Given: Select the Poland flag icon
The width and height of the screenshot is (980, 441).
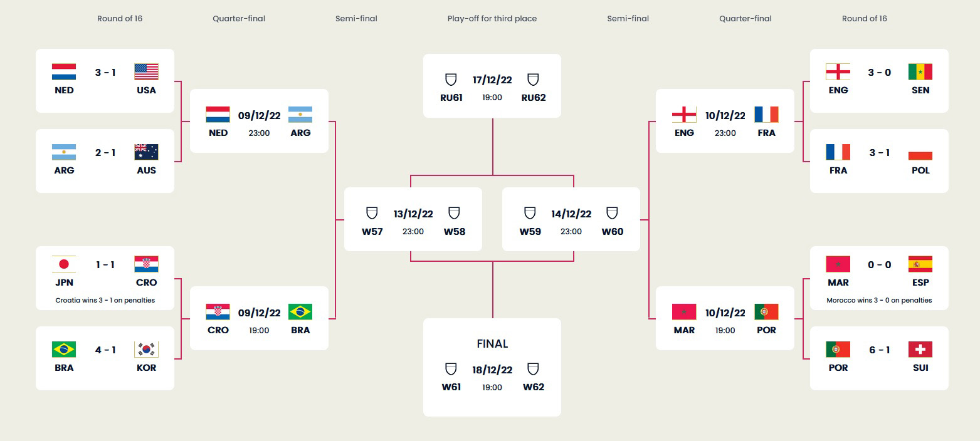Looking at the screenshot, I should pos(920,152).
